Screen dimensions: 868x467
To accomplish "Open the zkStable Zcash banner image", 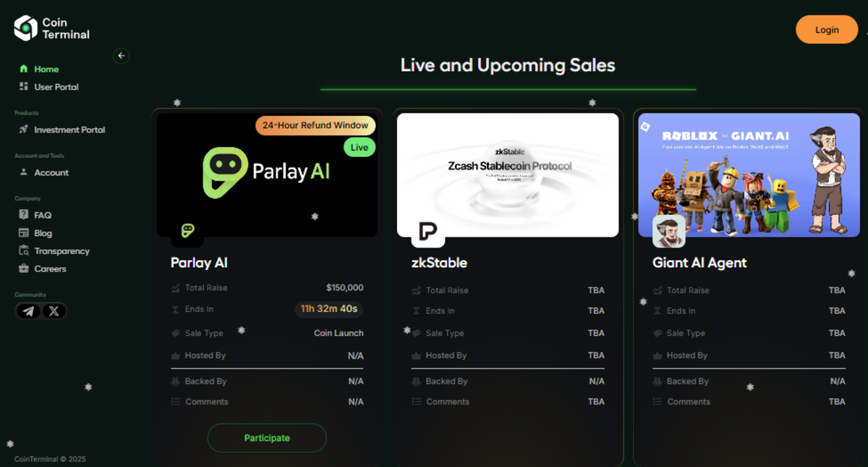I will click(508, 174).
